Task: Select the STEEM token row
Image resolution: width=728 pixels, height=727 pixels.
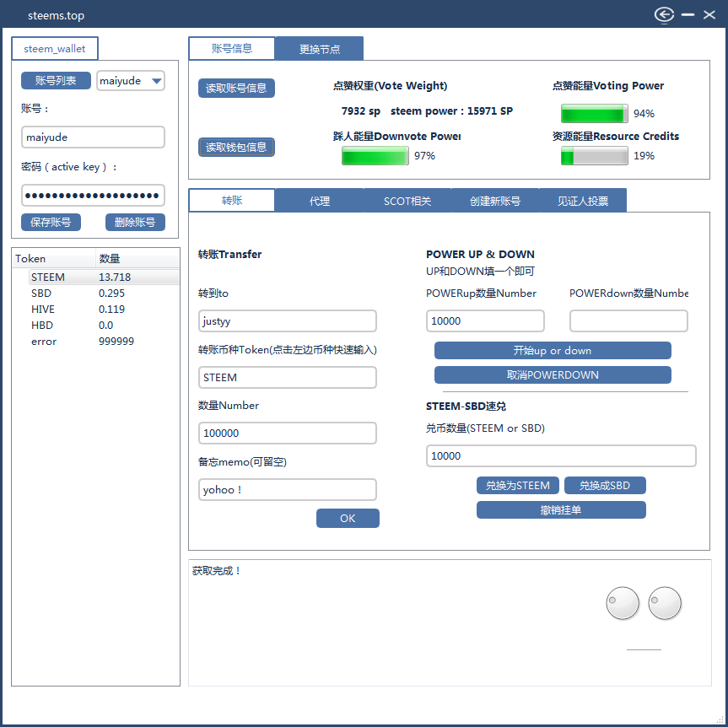Action: pyautogui.click(x=104, y=277)
